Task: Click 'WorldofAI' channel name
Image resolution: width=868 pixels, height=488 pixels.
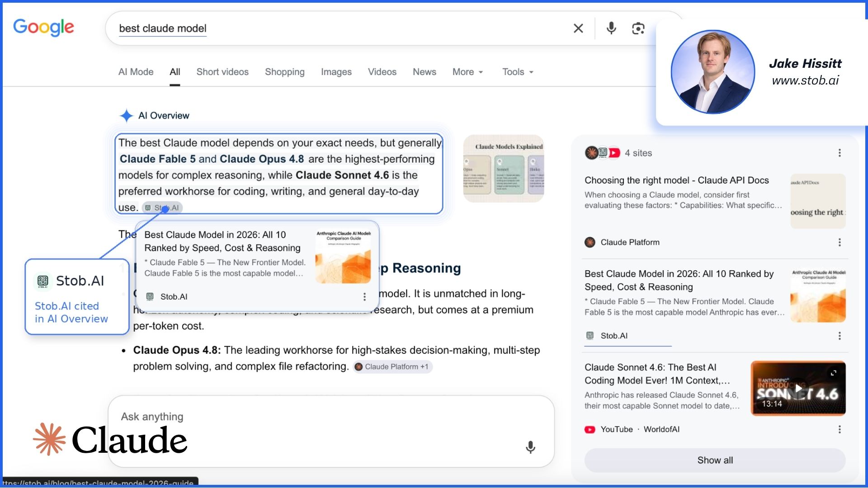Action: pos(661,429)
